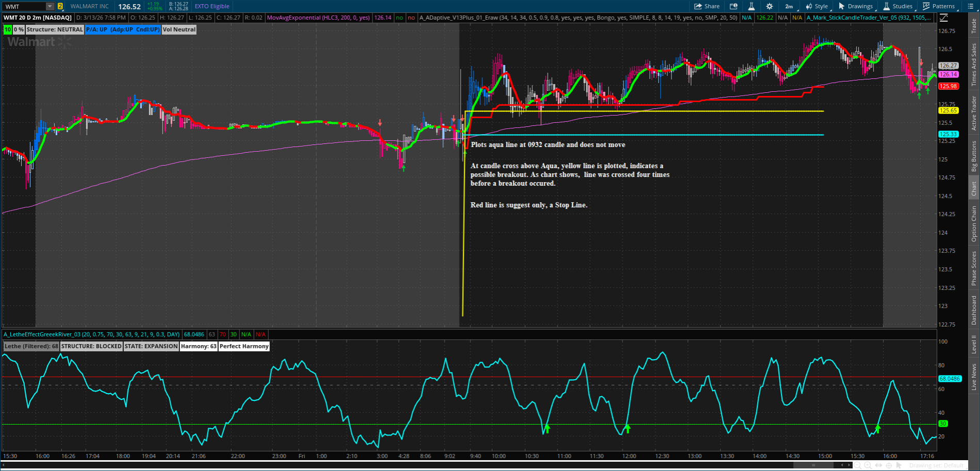Click the zoom out magnifier icon
The image size is (980, 471).
858,465
